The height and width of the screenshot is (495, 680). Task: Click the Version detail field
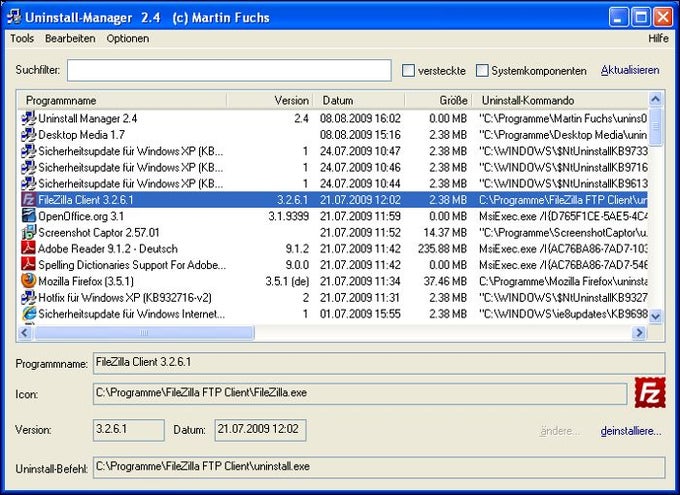[129, 430]
